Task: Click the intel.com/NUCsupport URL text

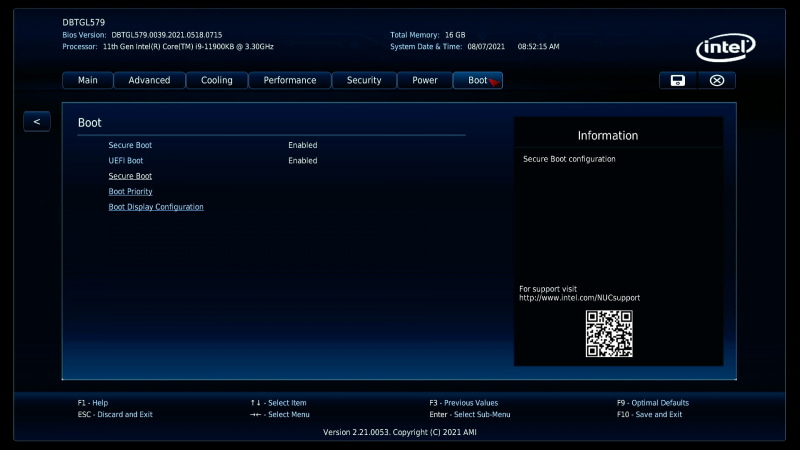Action: coord(580,298)
